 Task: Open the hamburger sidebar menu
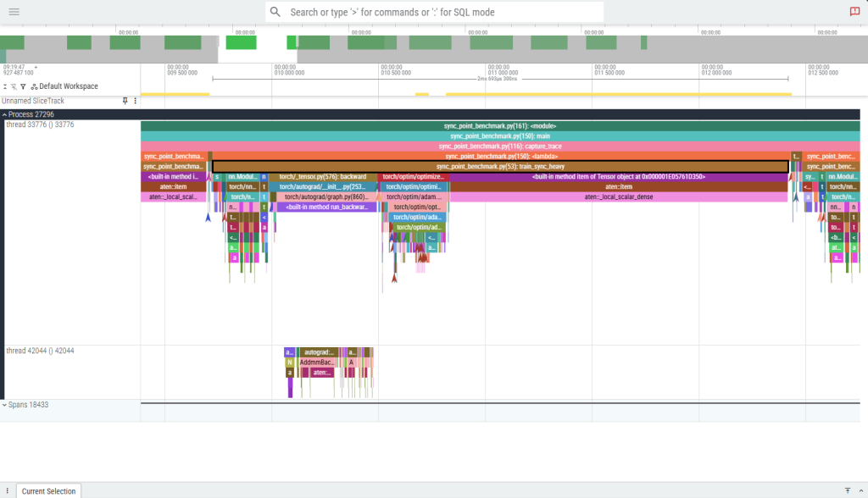pyautogui.click(x=14, y=12)
